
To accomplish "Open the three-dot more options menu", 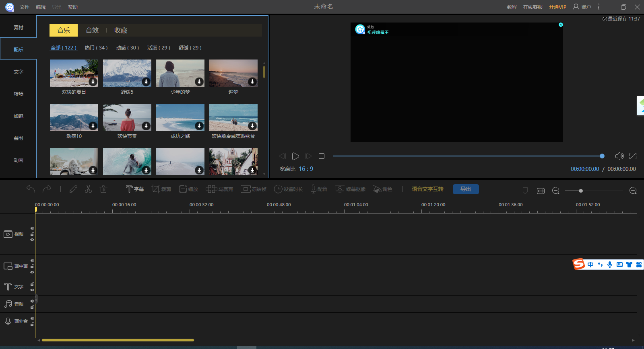I will (x=599, y=7).
